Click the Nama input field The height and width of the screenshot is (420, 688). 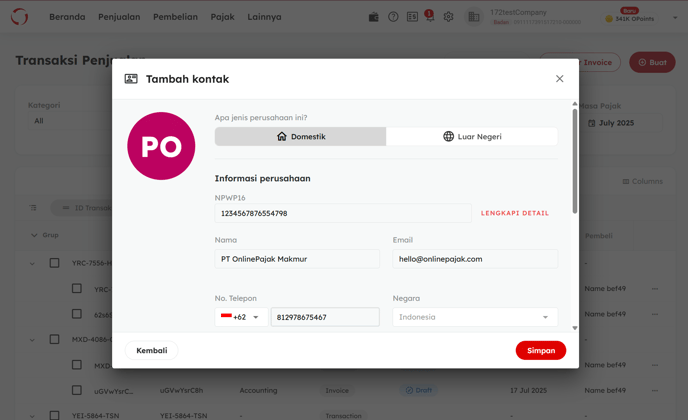coord(297,259)
